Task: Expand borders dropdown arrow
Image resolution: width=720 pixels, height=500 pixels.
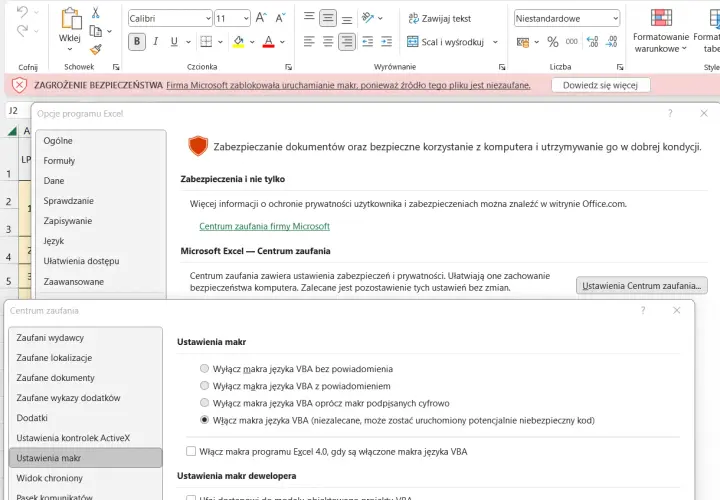Action: [x=220, y=42]
